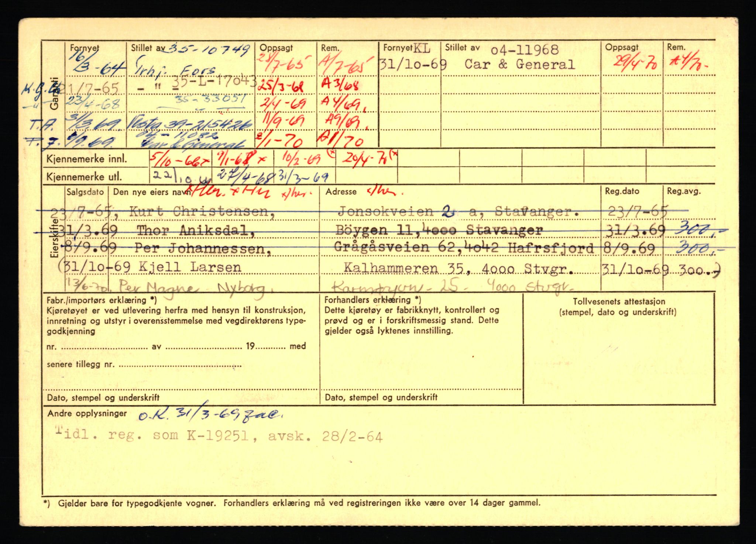Click the 'Kjennemerke utl.' label
This screenshot has width=756, height=544.
point(84,177)
